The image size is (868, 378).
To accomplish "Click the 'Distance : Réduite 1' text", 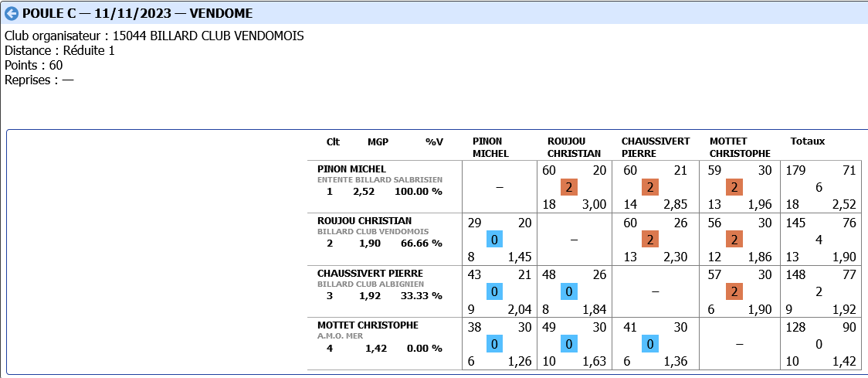I will (59, 50).
